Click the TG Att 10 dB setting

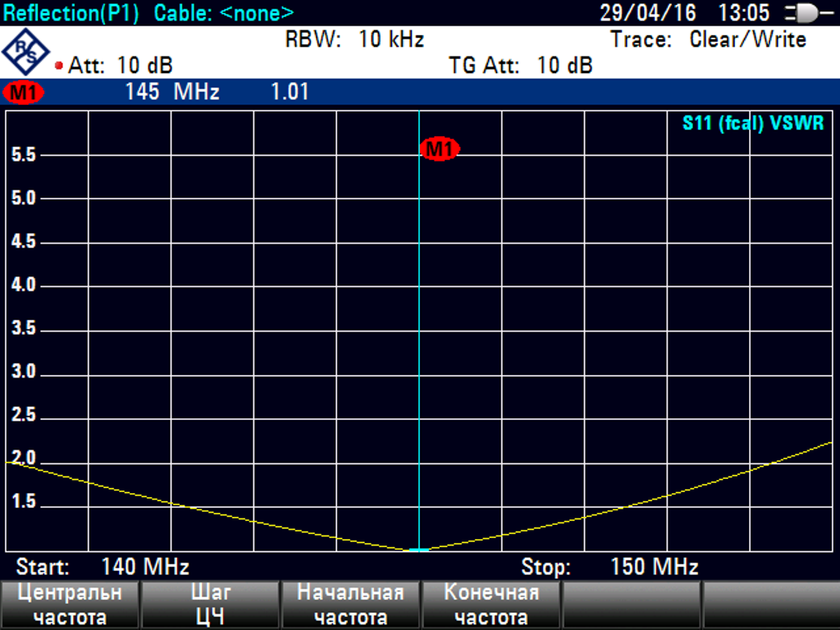click(x=520, y=66)
